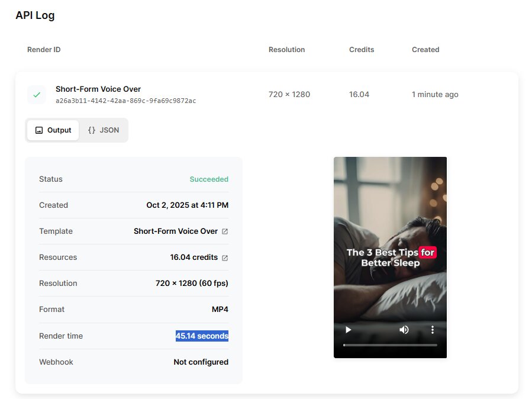532x399 pixels.
Task: Click the 1 minute ago timestamp
Action: (x=435, y=95)
